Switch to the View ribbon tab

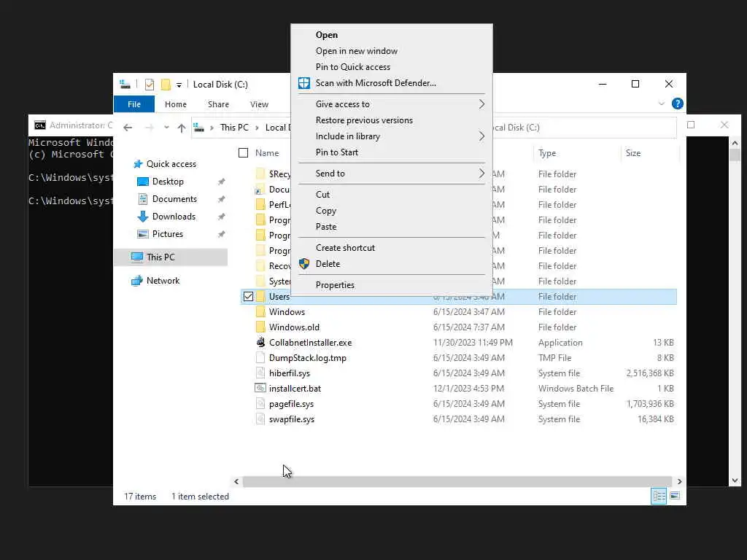(x=259, y=104)
